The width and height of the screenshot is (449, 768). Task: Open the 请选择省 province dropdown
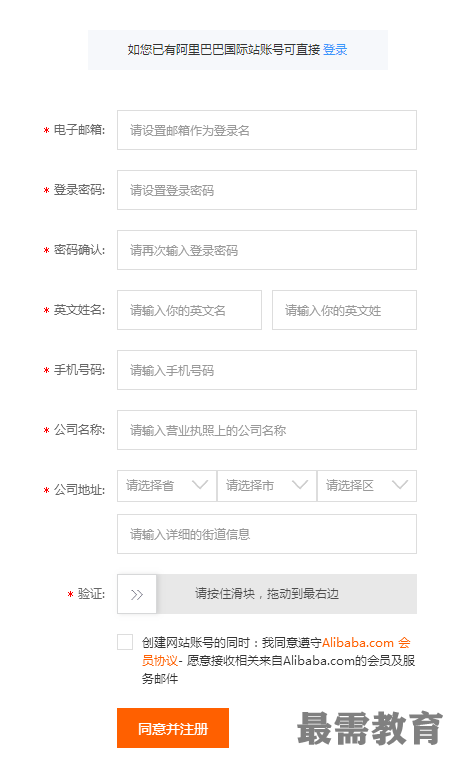tap(166, 486)
